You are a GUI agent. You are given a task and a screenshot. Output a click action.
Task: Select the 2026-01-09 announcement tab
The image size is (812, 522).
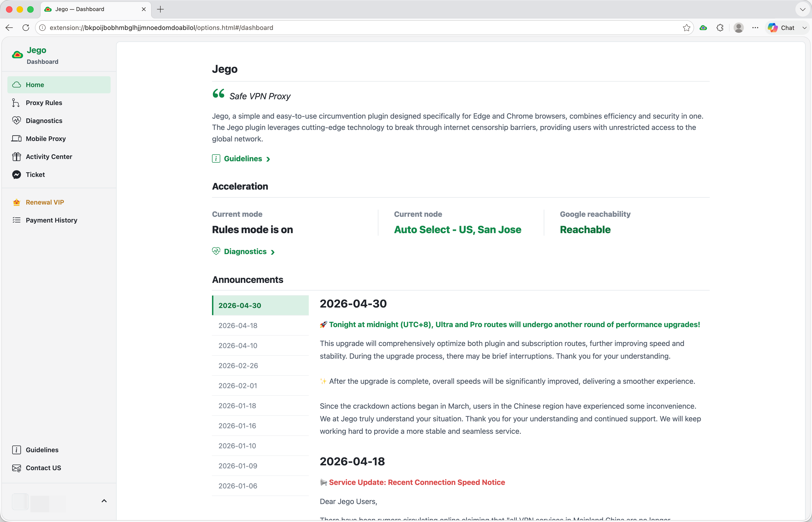(x=260, y=466)
